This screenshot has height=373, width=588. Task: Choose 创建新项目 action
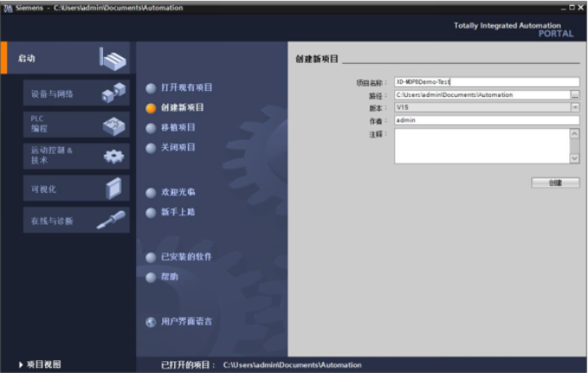click(x=182, y=108)
